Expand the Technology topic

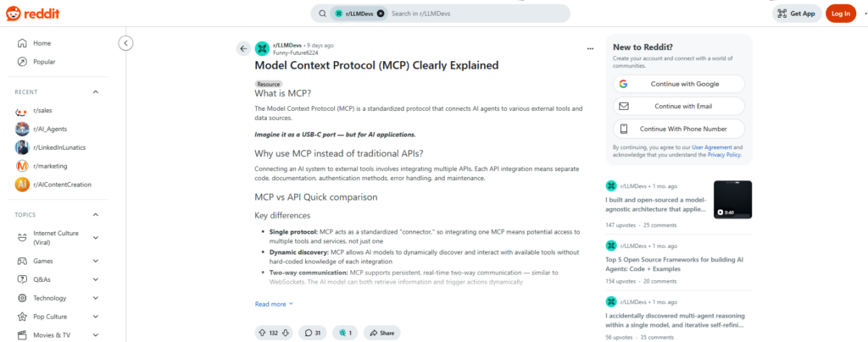pyautogui.click(x=95, y=298)
